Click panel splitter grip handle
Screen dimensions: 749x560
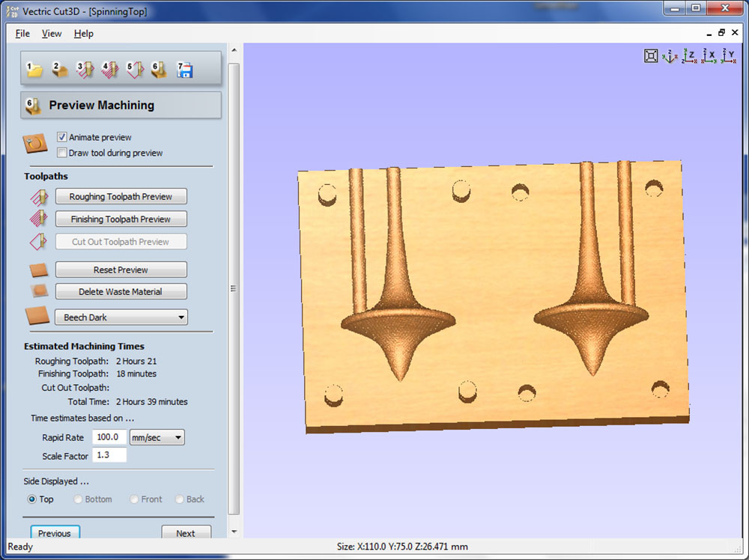pyautogui.click(x=234, y=288)
